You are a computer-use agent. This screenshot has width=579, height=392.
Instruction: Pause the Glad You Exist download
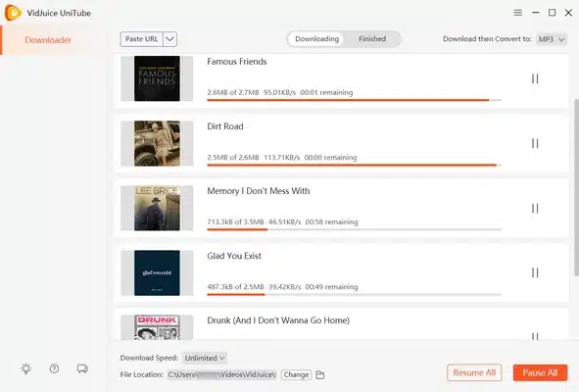tap(535, 272)
